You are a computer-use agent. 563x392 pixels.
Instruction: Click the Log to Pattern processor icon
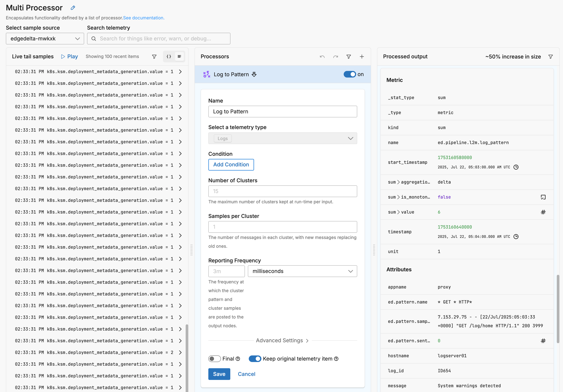[207, 74]
